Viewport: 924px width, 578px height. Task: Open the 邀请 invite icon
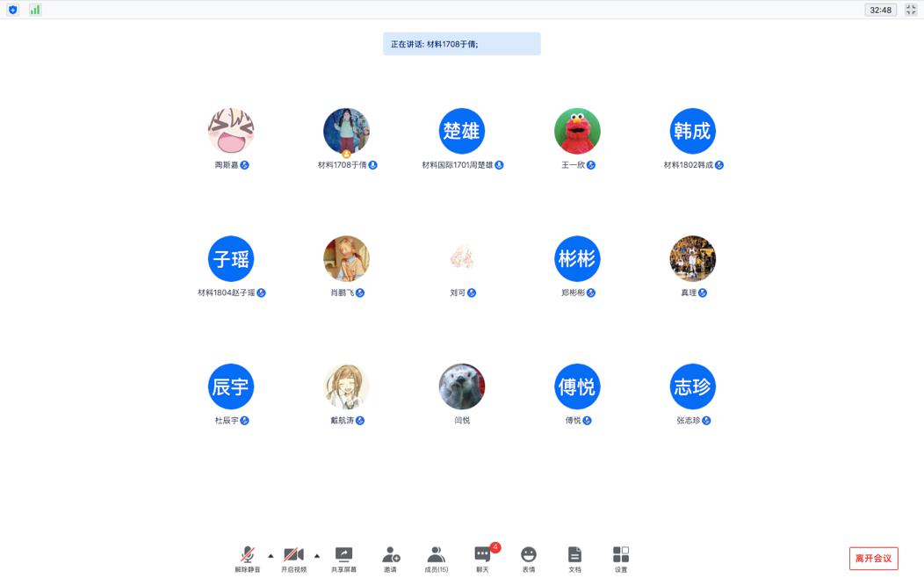pyautogui.click(x=390, y=558)
